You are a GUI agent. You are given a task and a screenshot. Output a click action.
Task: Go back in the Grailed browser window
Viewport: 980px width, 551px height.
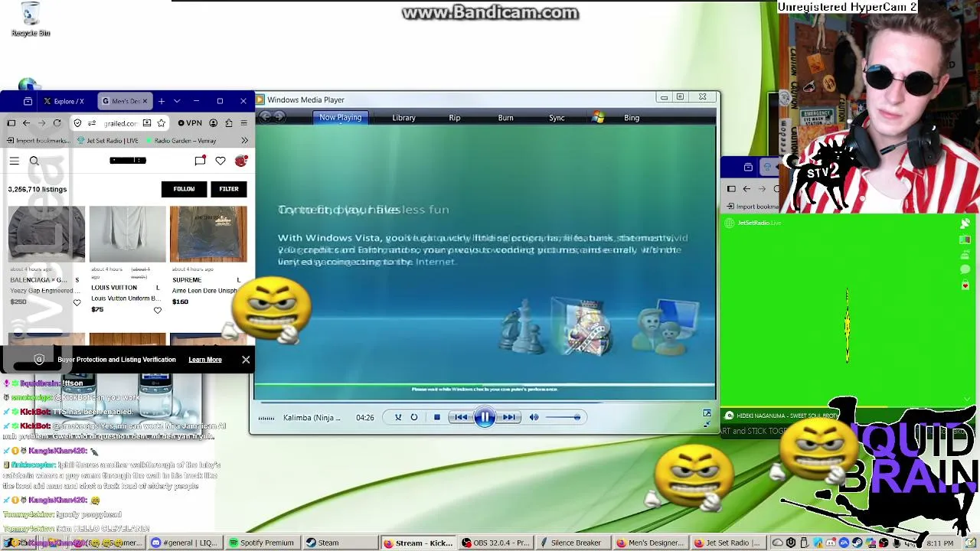coord(26,122)
